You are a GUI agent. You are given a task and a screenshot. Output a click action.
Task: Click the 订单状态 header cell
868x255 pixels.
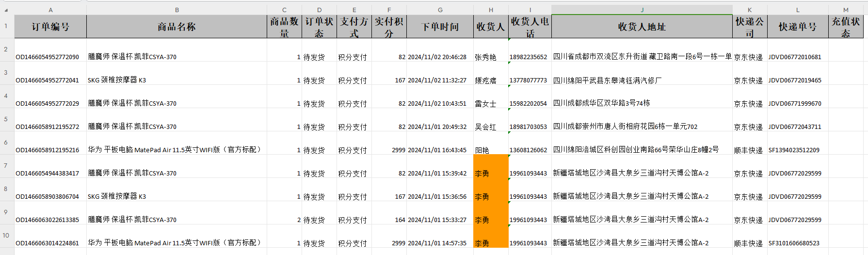(x=319, y=27)
